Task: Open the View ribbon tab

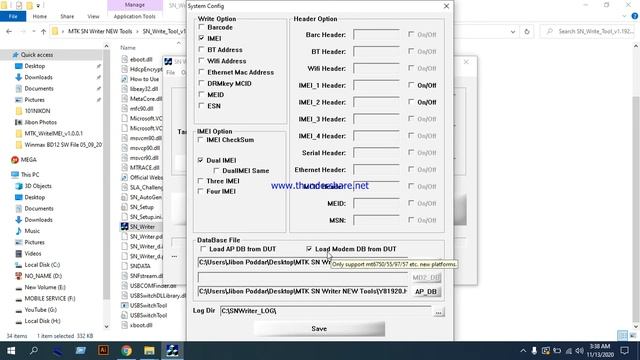Action: (x=93, y=16)
